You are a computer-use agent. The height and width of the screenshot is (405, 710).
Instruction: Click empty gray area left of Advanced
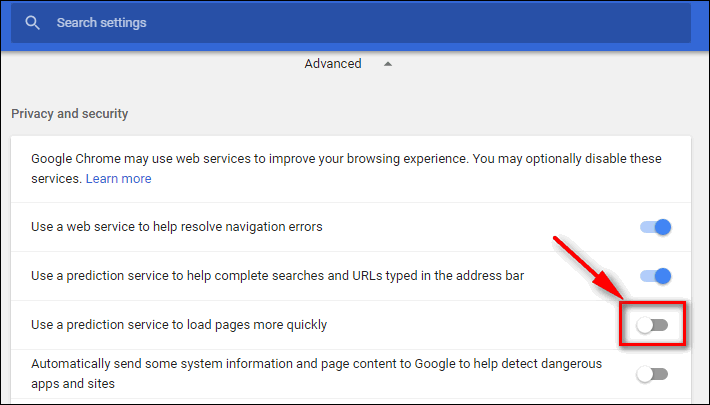coord(154,64)
